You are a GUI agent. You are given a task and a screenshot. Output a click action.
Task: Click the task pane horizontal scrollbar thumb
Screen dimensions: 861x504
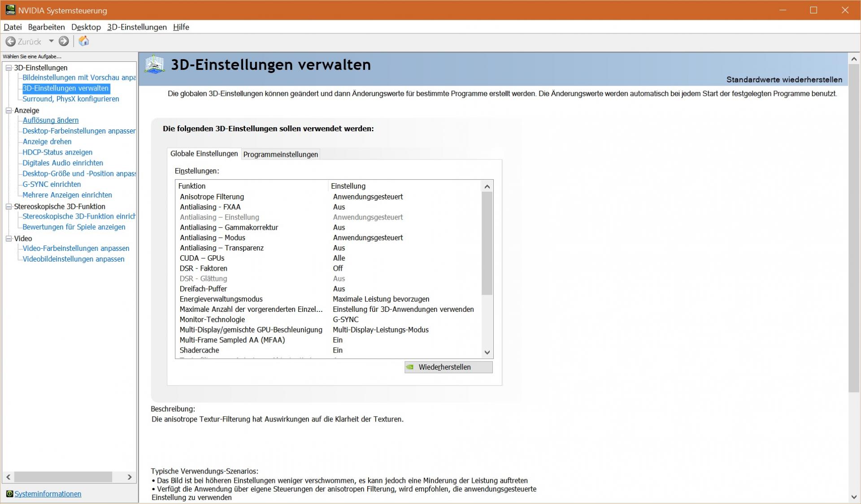coord(63,477)
